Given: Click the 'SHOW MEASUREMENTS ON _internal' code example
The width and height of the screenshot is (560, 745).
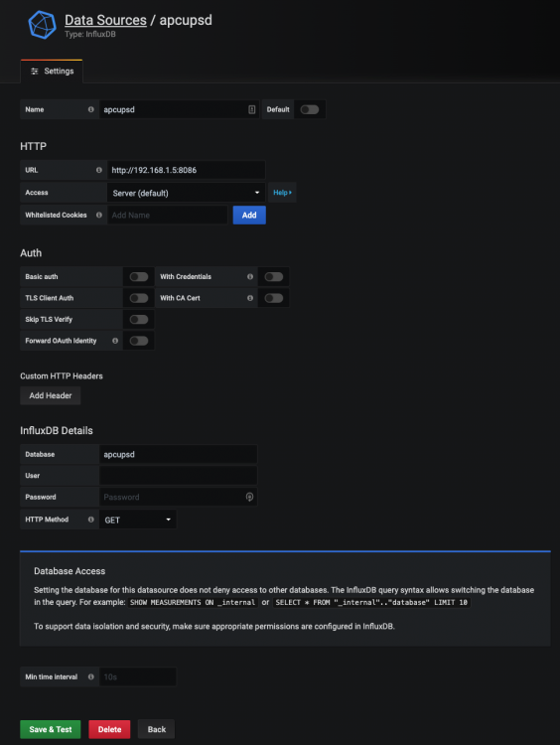Looking at the screenshot, I should [x=193, y=603].
